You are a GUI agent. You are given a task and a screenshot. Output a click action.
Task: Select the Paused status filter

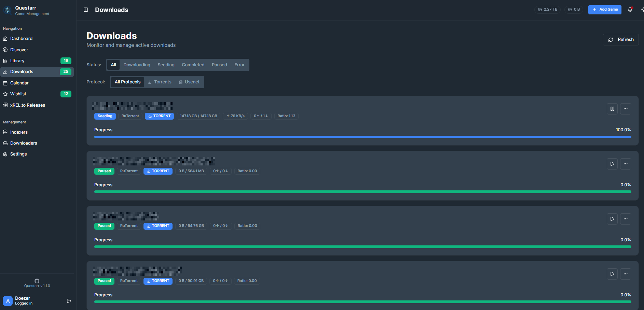tap(219, 65)
